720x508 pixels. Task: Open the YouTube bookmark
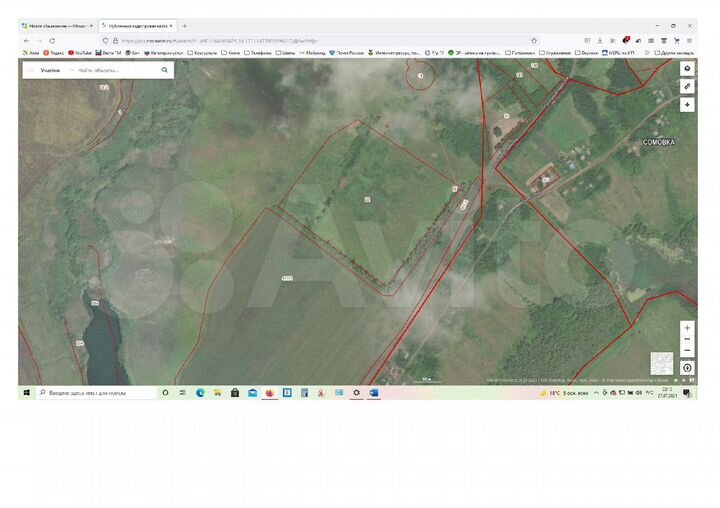pos(81,52)
